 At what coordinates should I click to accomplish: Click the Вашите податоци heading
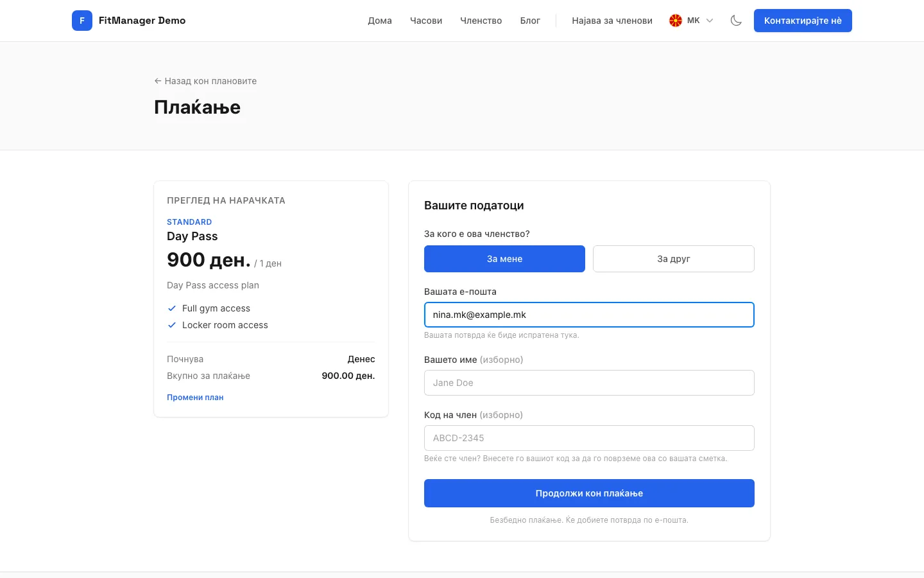click(x=474, y=206)
